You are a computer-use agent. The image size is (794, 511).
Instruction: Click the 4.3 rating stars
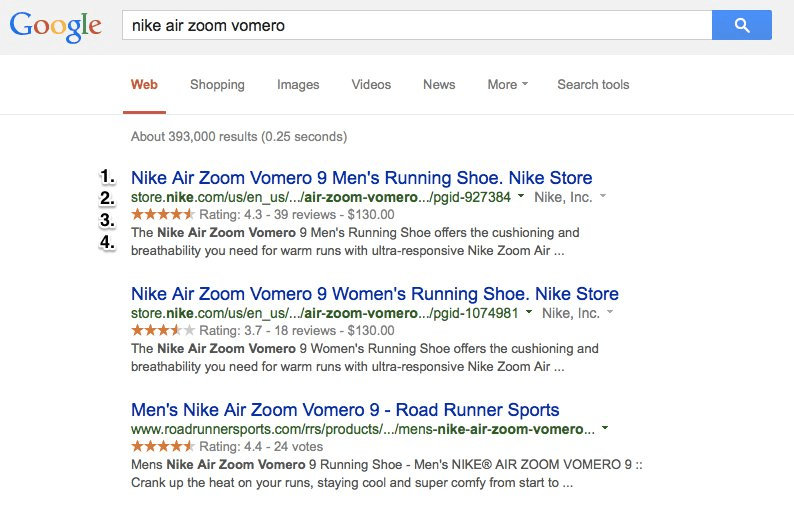(x=163, y=214)
